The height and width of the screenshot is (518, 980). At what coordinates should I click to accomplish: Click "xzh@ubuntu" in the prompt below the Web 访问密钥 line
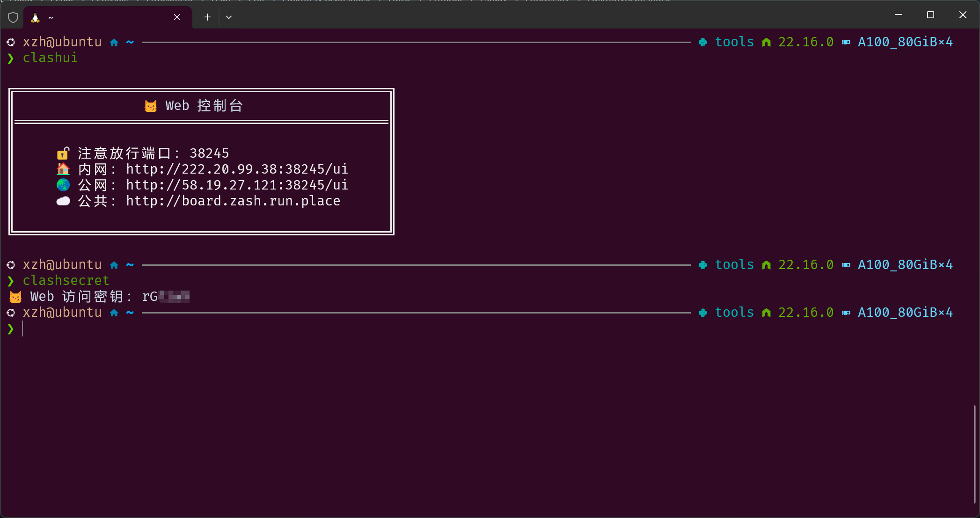[62, 313]
